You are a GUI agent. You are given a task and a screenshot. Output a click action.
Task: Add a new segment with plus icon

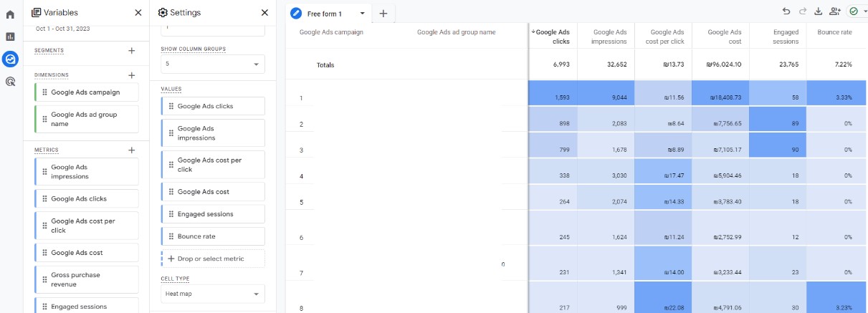pyautogui.click(x=131, y=51)
